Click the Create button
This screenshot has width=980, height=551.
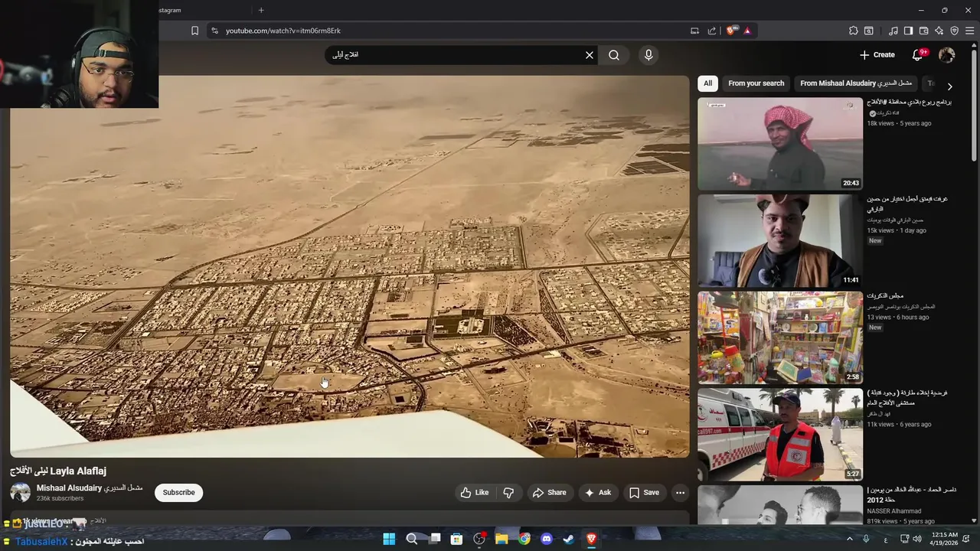tap(877, 55)
